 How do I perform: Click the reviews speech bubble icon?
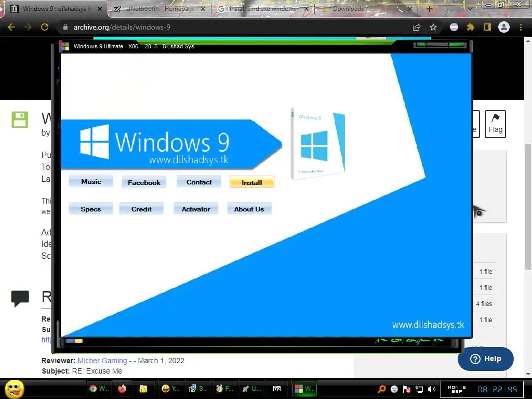point(20,299)
